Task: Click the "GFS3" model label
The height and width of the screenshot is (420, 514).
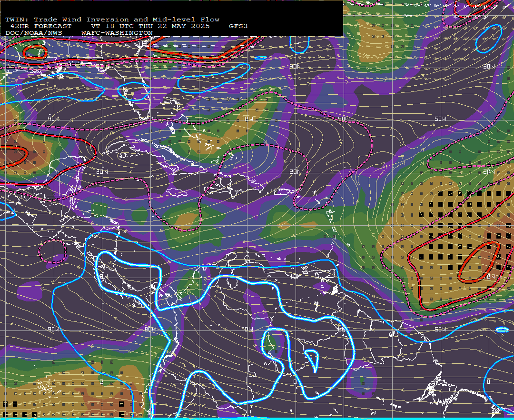Action: point(238,26)
